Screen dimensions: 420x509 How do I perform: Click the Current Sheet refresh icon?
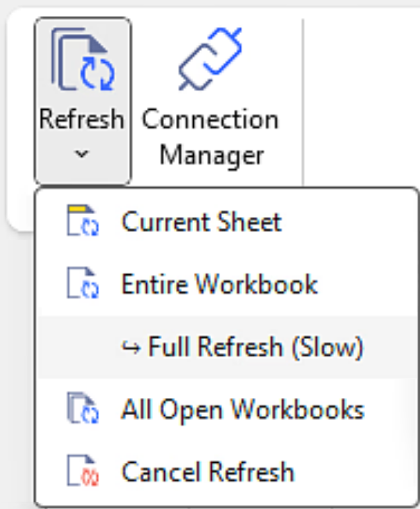click(x=83, y=220)
